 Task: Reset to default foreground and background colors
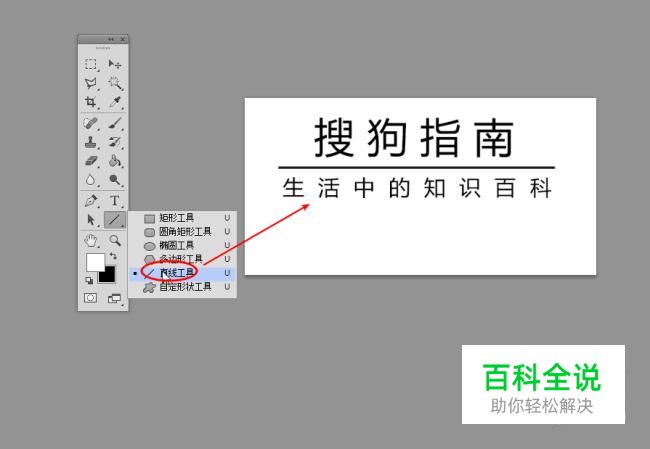pos(89,281)
